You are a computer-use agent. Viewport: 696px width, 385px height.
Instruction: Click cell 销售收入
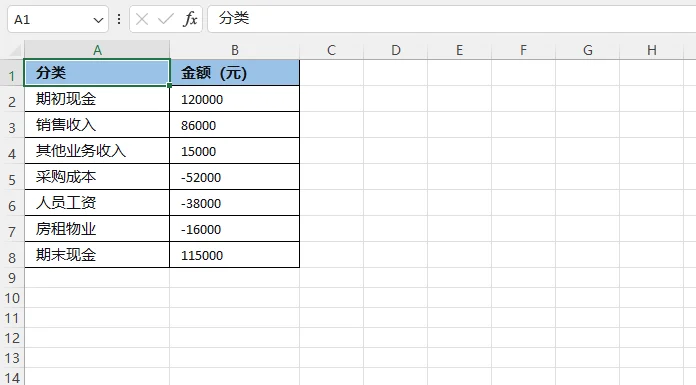[x=97, y=124]
